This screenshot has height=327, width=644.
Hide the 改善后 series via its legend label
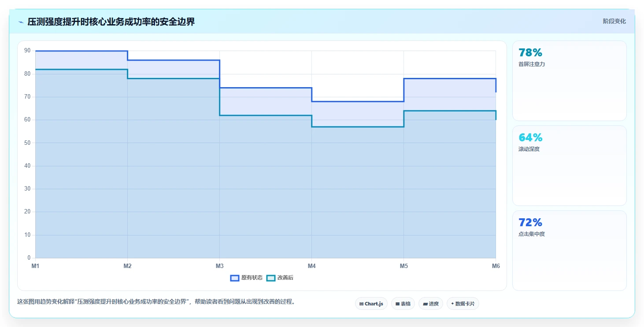285,278
